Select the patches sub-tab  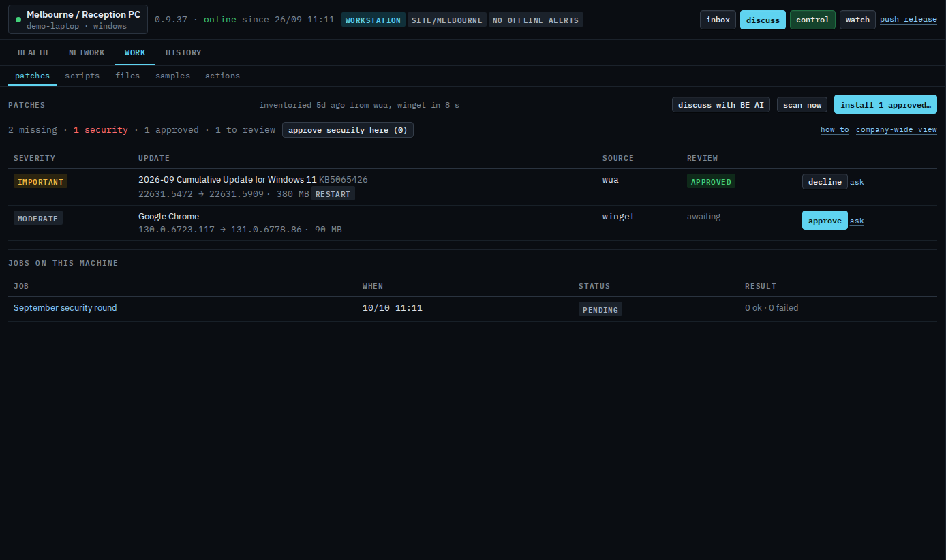coord(32,76)
